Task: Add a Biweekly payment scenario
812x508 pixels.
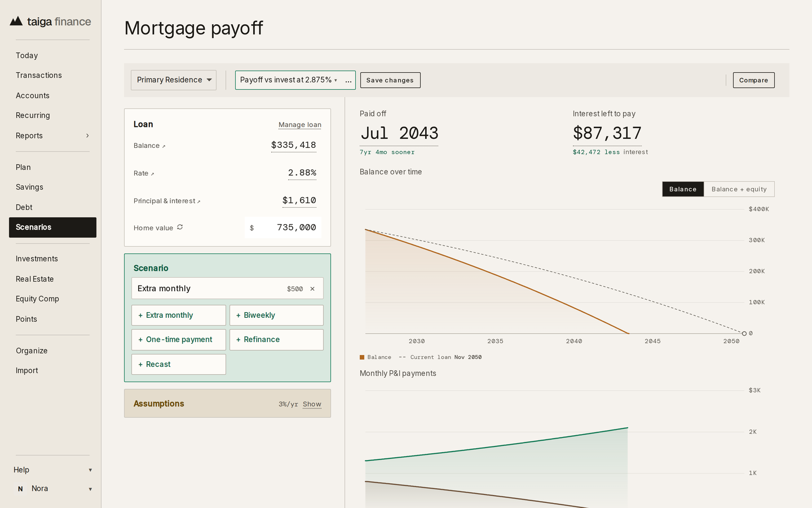Action: [x=276, y=315]
